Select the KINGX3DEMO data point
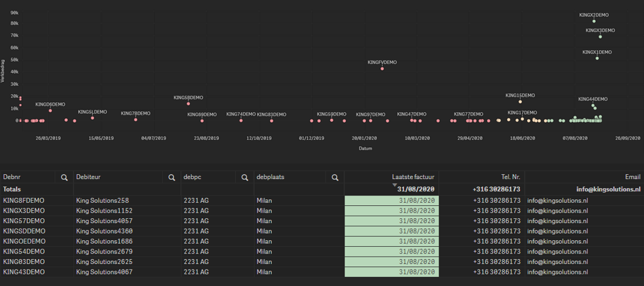 [x=600, y=37]
